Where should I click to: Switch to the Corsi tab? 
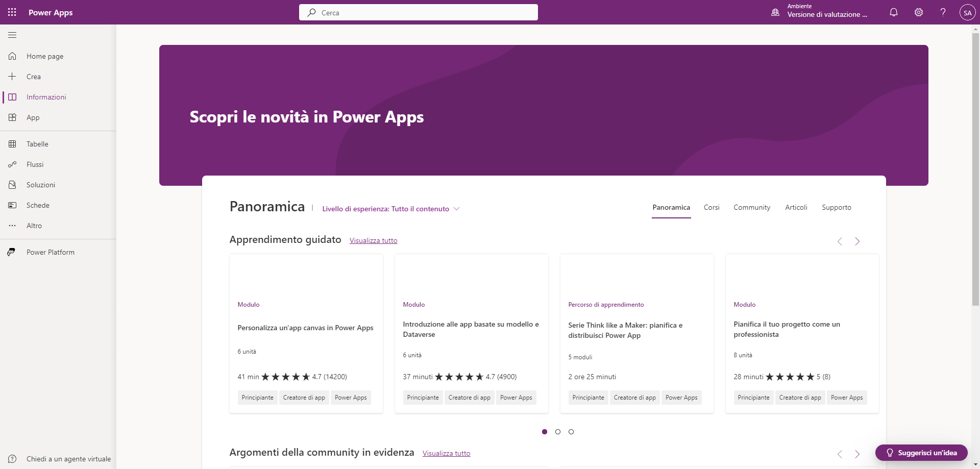point(712,208)
